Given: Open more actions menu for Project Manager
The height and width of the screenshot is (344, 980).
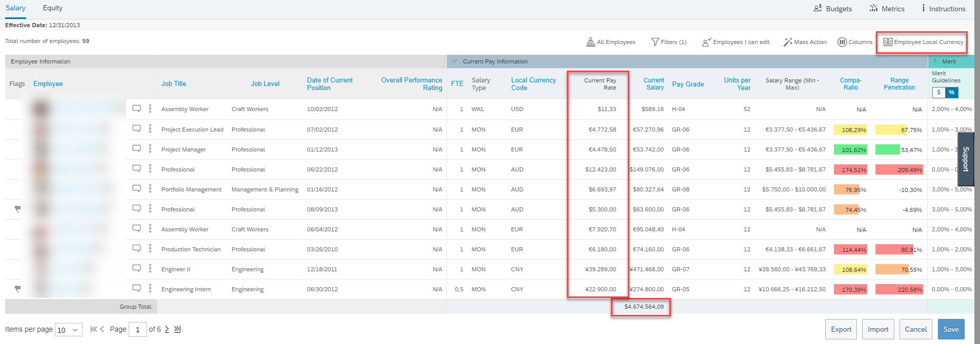Looking at the screenshot, I should [150, 148].
